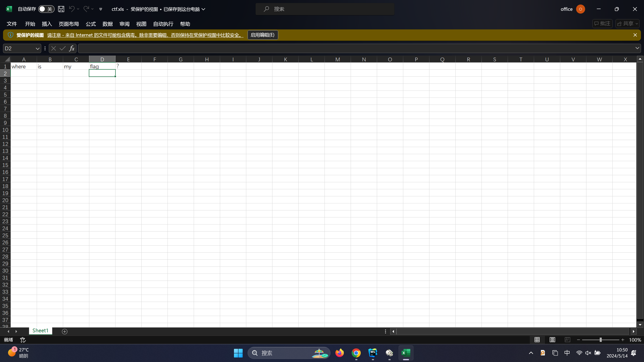
Task: Click 启用编辑(E) enable editing button
Action: click(263, 35)
